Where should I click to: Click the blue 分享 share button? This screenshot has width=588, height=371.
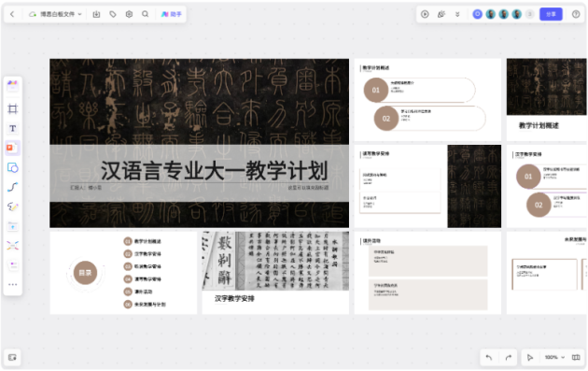pyautogui.click(x=551, y=14)
